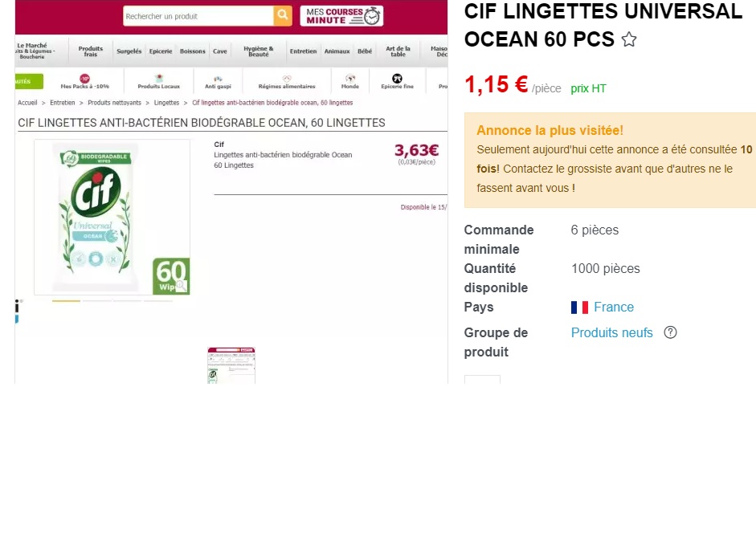Click the help question mark beside Produits neufs
Viewport: 756px width, 558px height.
click(670, 332)
